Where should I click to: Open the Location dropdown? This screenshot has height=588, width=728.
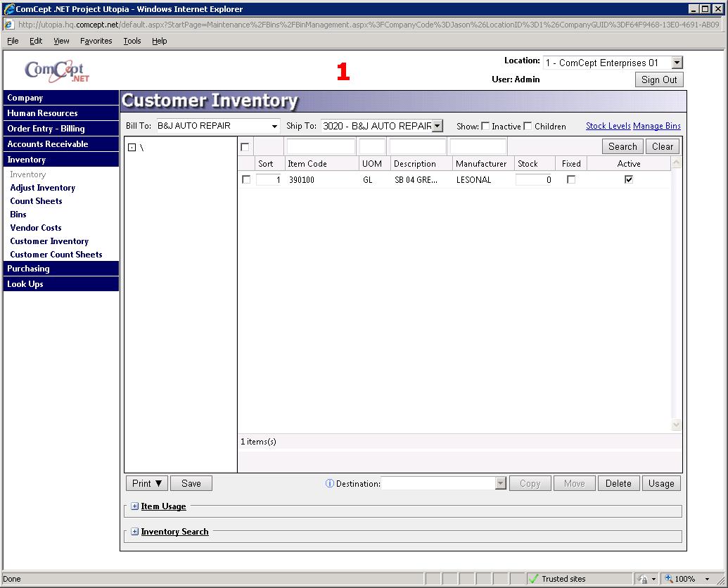(677, 63)
